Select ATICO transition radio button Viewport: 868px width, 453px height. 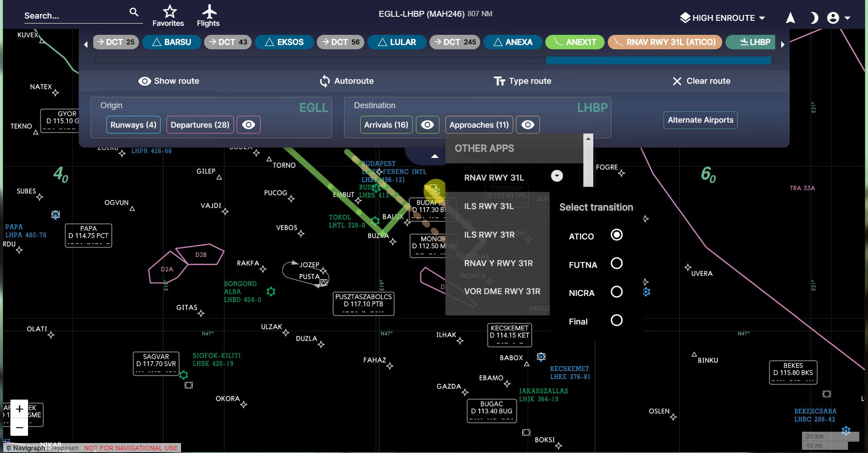(x=616, y=235)
